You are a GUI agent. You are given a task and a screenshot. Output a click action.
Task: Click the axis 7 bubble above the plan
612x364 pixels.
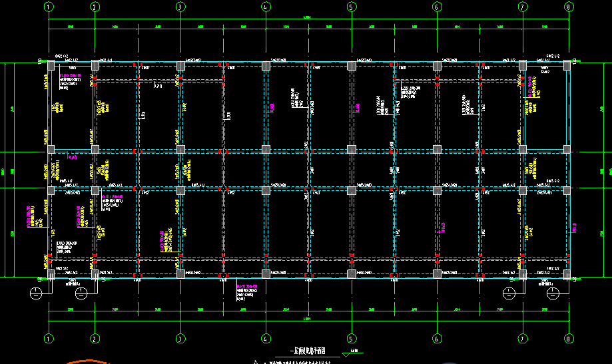[523, 7]
